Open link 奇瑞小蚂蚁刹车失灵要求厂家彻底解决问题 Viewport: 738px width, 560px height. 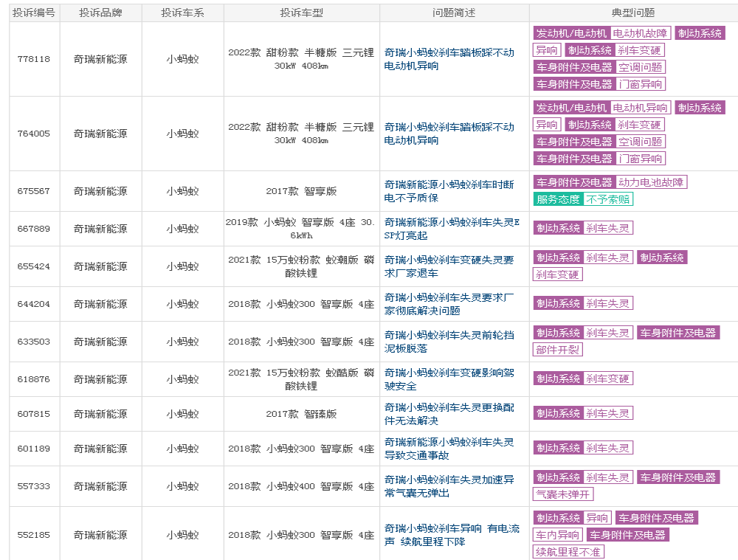point(449,304)
